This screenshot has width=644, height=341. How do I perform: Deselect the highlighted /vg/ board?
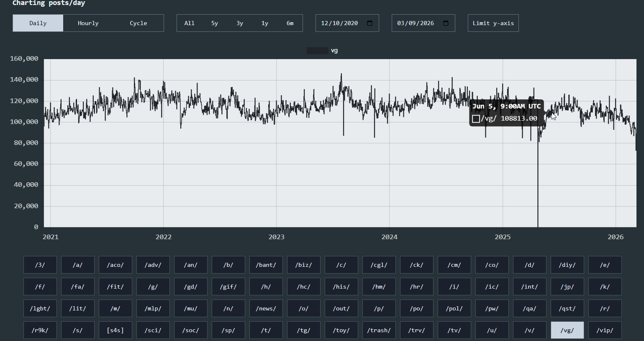(x=567, y=330)
